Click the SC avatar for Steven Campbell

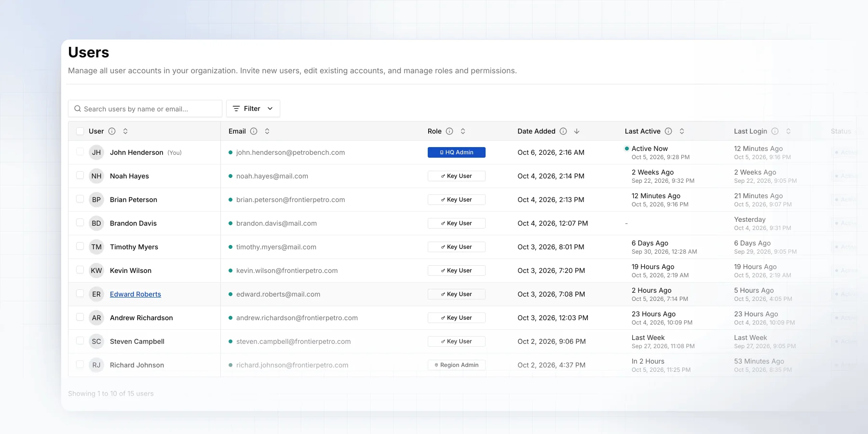coord(96,341)
